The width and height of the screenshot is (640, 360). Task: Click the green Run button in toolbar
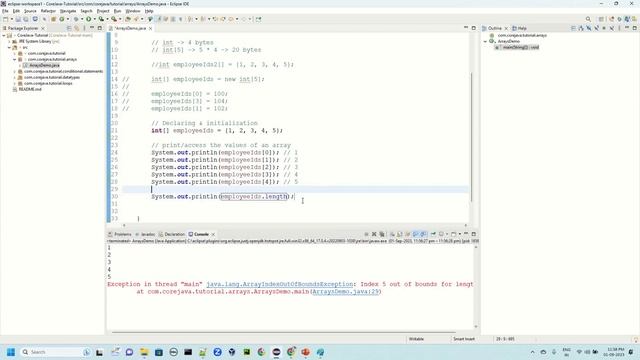click(x=88, y=19)
